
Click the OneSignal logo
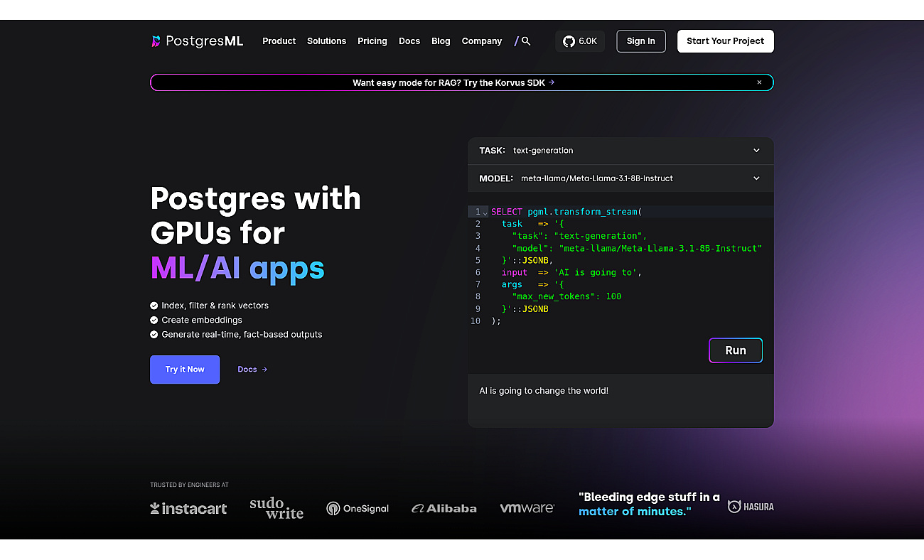[358, 508]
